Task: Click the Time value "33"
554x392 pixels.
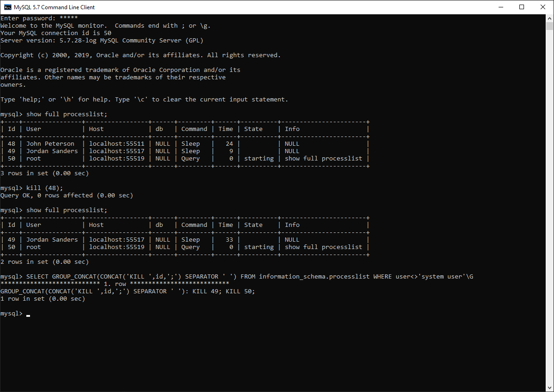Action: (x=229, y=240)
